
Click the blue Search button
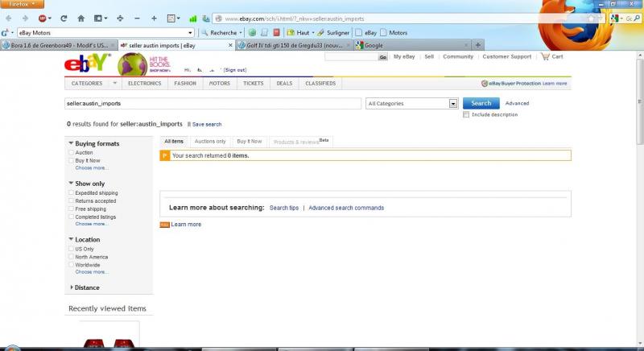(x=481, y=103)
